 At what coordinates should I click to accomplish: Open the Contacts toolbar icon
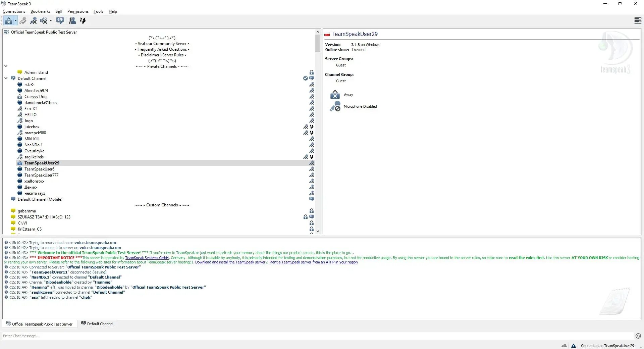point(72,21)
